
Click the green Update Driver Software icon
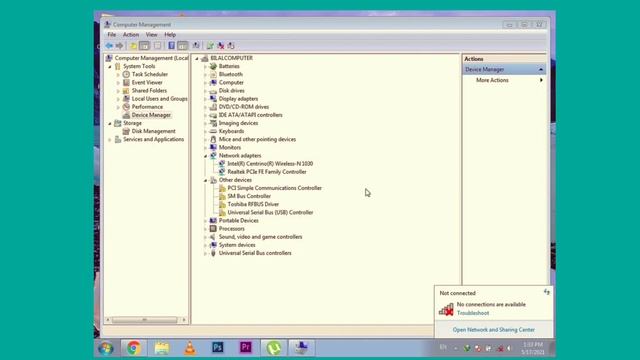click(x=210, y=46)
